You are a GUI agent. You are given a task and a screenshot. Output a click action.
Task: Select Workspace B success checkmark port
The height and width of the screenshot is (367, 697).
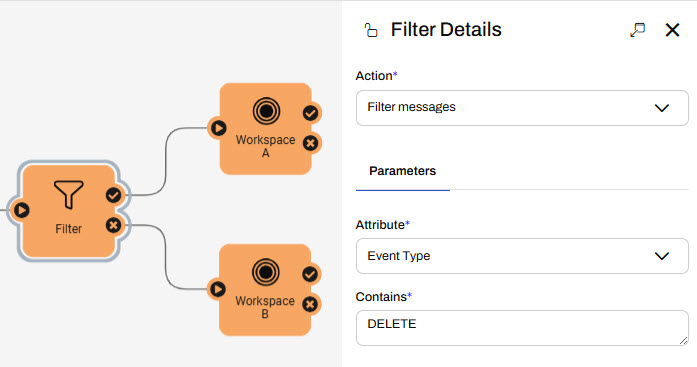tap(310, 274)
